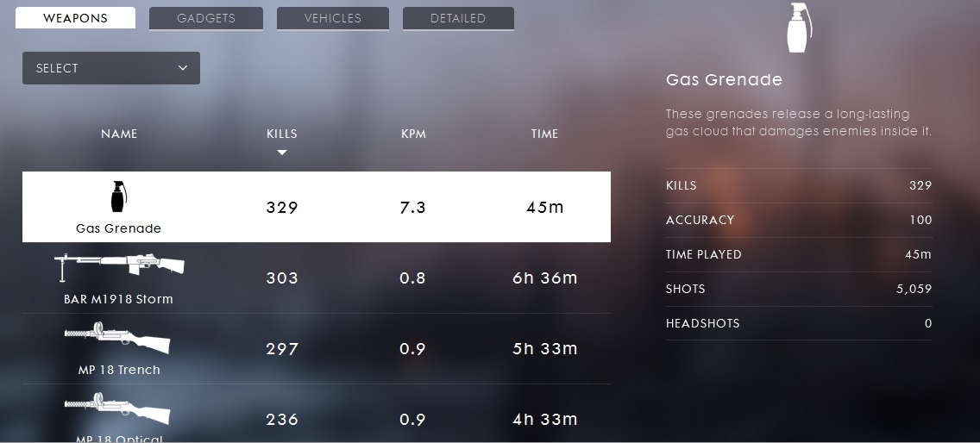Sort the table by Kills column
This screenshot has width=980, height=443.
tap(281, 134)
